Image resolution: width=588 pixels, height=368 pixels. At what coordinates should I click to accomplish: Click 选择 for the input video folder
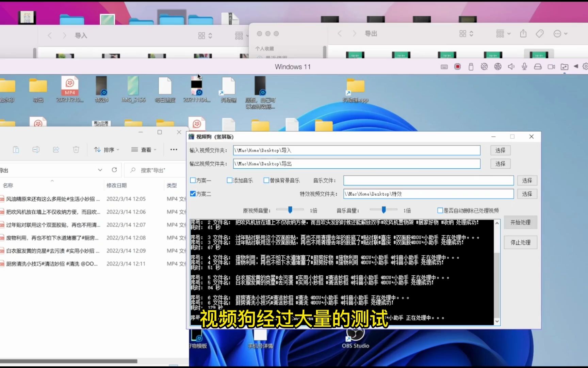click(x=500, y=150)
